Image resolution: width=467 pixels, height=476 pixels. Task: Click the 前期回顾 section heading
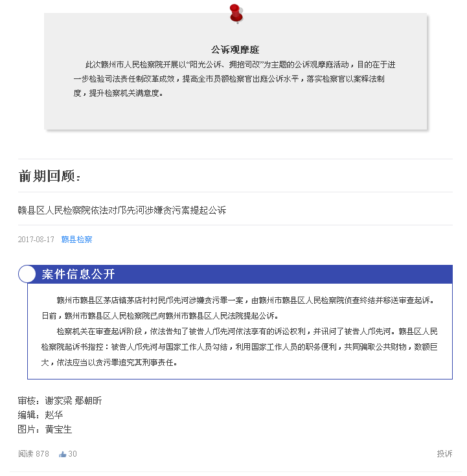49,176
